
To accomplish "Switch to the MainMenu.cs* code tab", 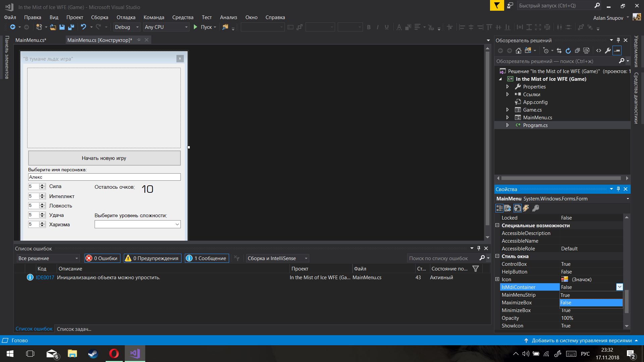I will pyautogui.click(x=31, y=40).
